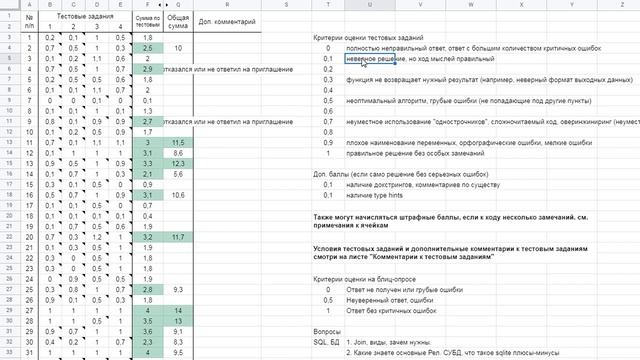Click 'Ответ не получен или грубые ошибки'
This screenshot has width=640, height=360.
pyautogui.click(x=404, y=290)
